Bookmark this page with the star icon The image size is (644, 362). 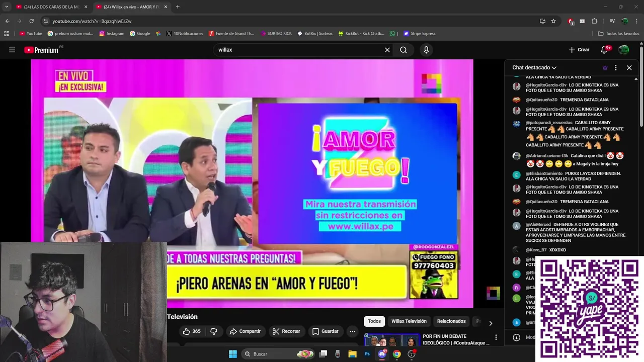tap(553, 21)
